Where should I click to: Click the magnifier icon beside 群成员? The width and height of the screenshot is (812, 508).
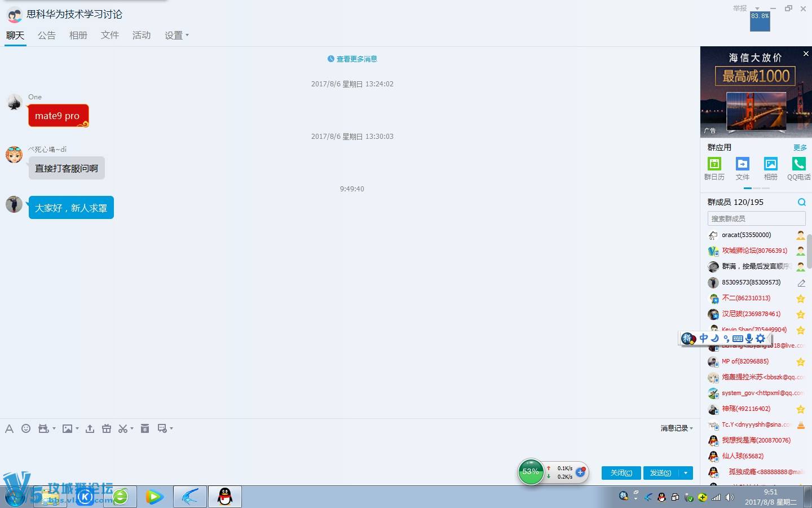point(801,202)
